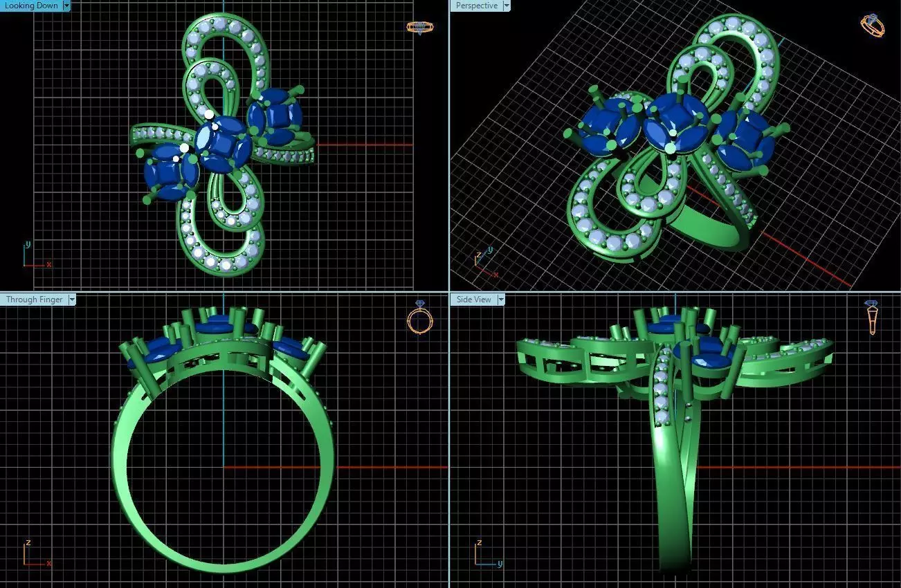Click the ZY axis indicator in Side View
The image size is (901, 588).
(x=489, y=553)
